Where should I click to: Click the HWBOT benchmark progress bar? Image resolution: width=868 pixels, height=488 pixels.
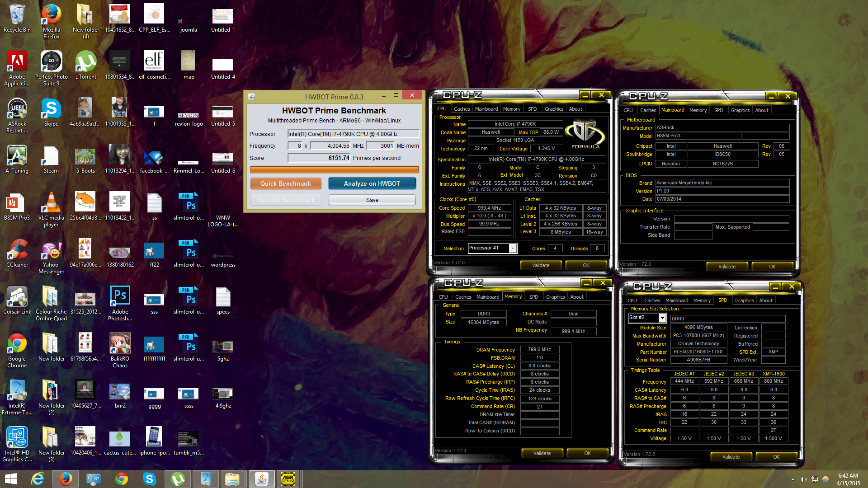pyautogui.click(x=334, y=170)
